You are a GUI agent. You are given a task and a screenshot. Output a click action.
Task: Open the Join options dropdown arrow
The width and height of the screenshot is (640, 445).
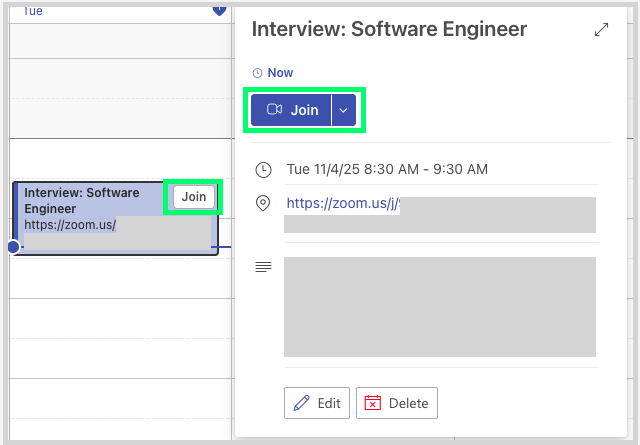(x=343, y=110)
